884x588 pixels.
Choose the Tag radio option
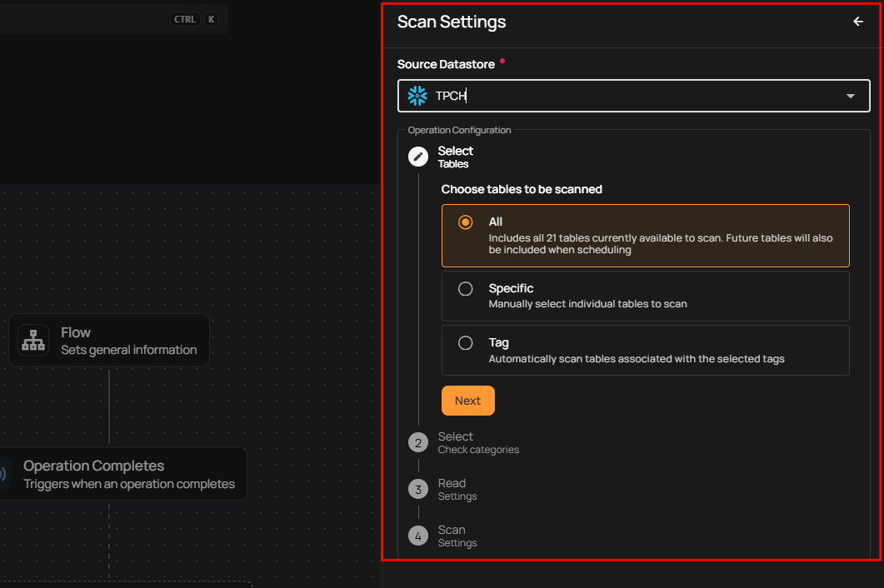click(x=466, y=343)
